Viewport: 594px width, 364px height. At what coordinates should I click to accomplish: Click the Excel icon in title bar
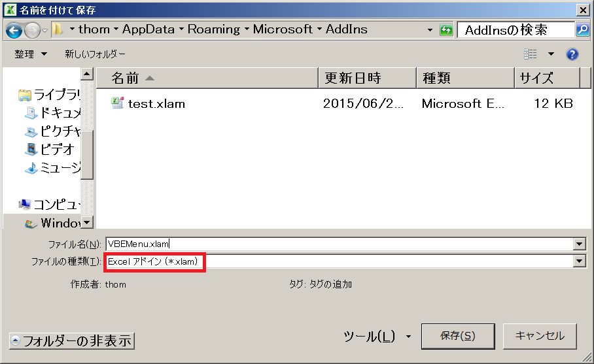coord(10,9)
